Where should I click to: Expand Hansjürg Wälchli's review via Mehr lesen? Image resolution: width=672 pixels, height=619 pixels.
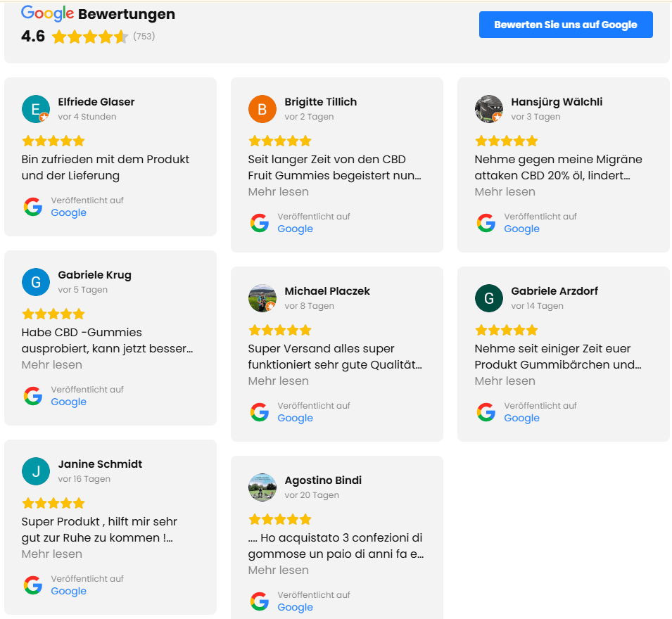[x=505, y=192]
